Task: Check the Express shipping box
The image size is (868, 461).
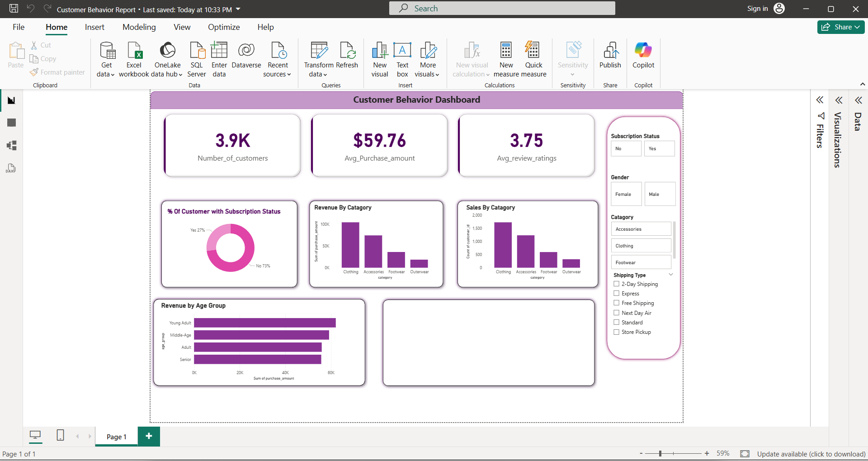Action: pyautogui.click(x=616, y=294)
